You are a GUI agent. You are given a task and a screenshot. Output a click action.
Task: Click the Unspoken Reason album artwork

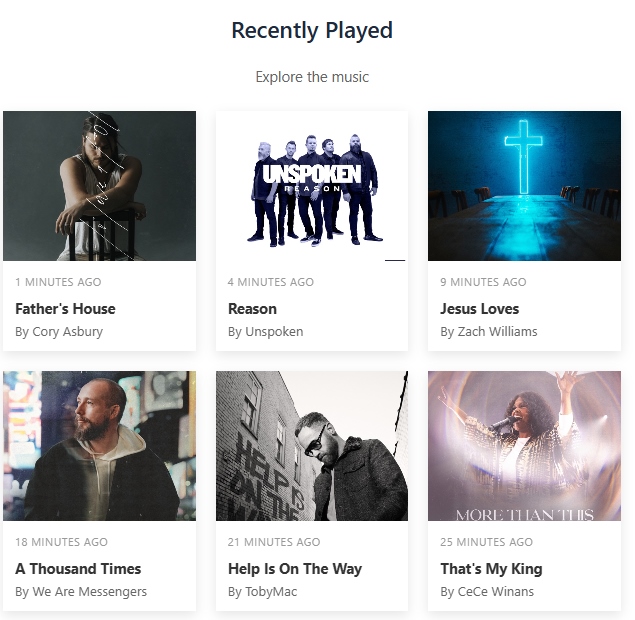pos(312,186)
